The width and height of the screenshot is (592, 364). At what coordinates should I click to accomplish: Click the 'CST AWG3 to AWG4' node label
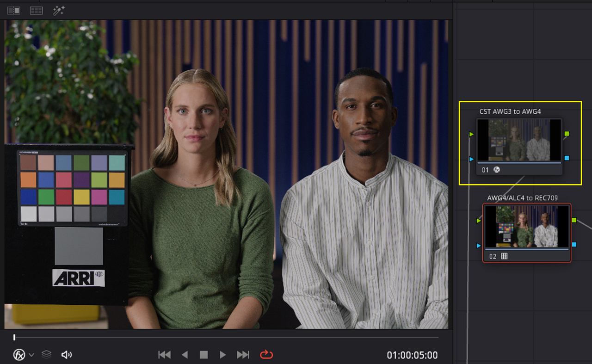pos(510,111)
